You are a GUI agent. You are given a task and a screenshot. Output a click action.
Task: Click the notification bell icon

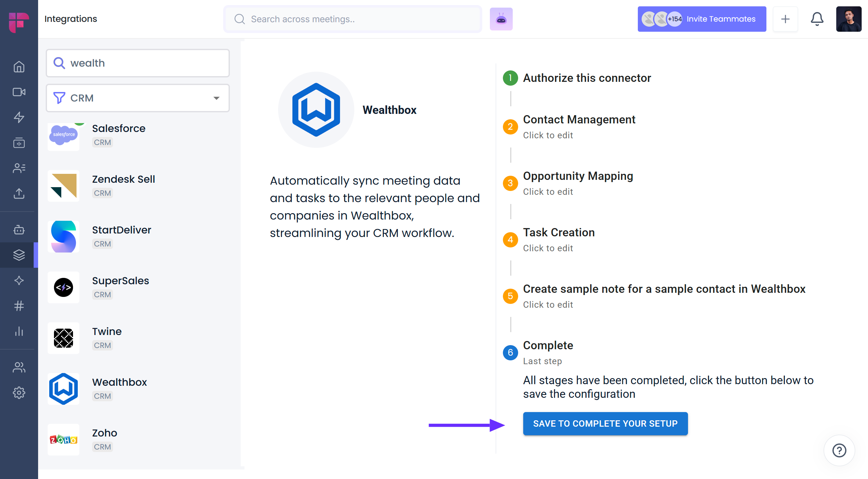pyautogui.click(x=817, y=19)
